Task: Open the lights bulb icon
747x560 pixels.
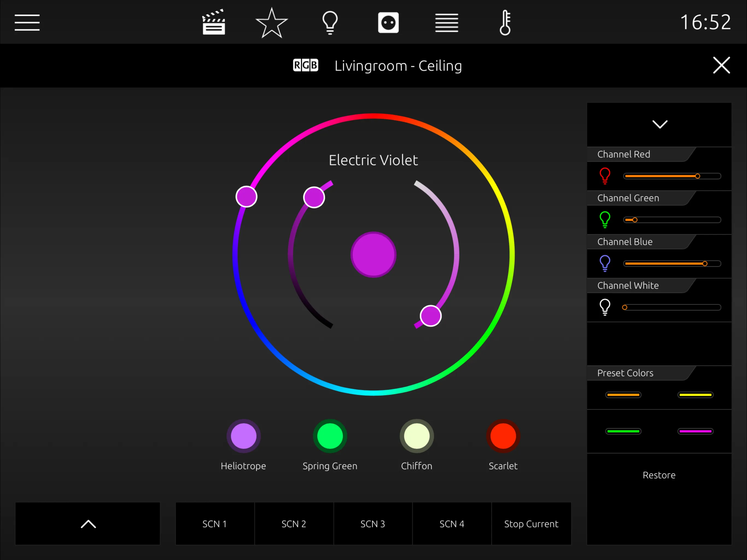Action: click(x=330, y=23)
